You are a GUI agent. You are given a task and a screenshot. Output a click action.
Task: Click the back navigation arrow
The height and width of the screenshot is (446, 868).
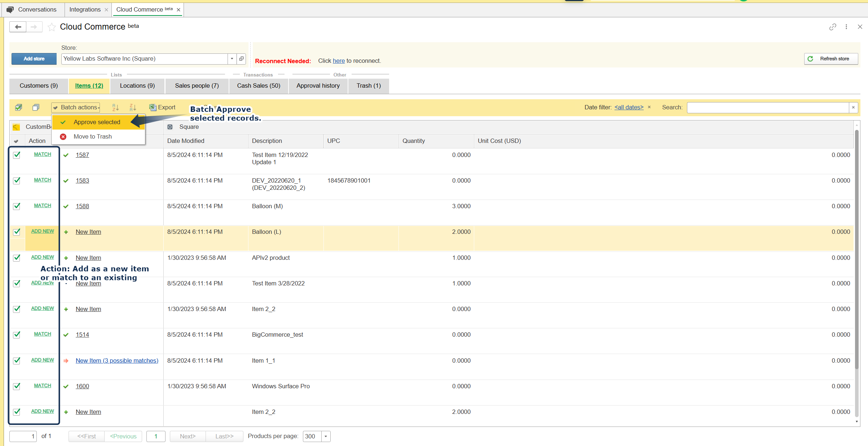(18, 27)
